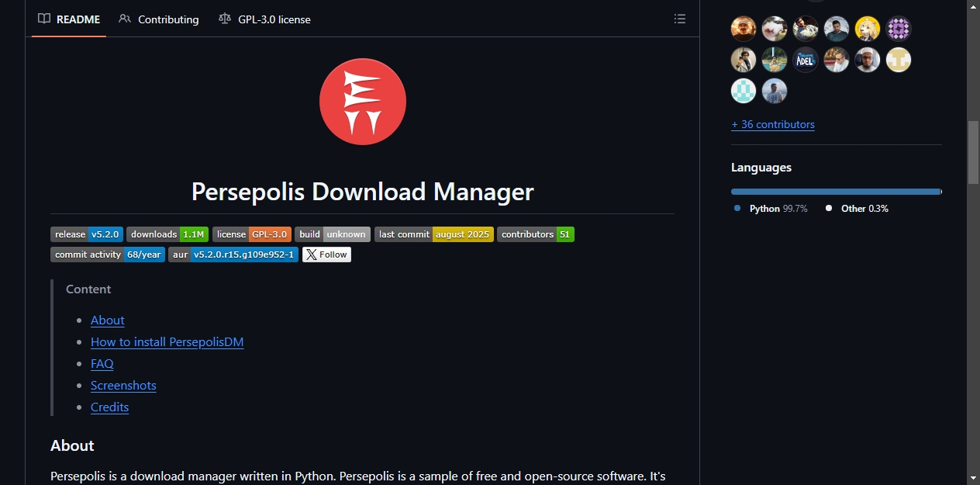This screenshot has width=980, height=485.
Task: Open the avatar of person in gray printed t-shirt
Action: coord(775,91)
